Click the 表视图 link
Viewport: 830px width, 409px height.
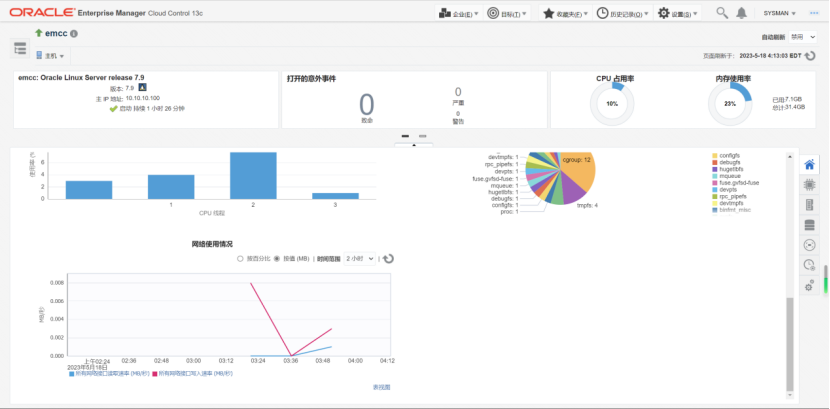point(381,387)
